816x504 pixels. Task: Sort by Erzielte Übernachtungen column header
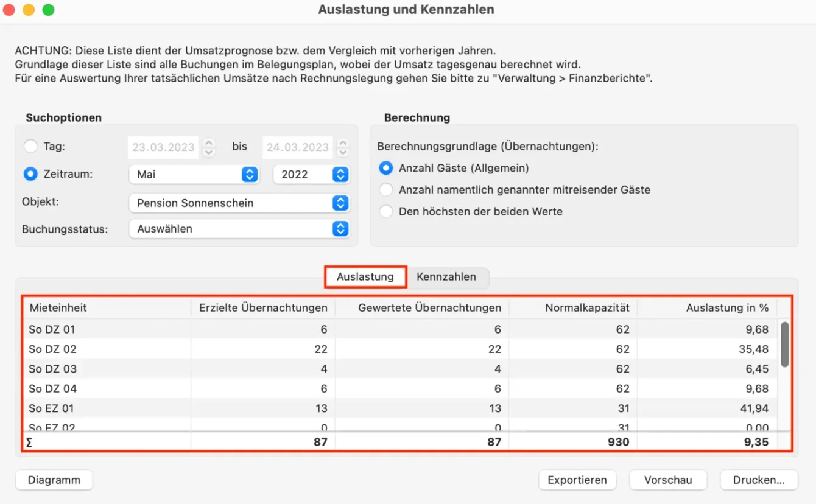click(x=263, y=308)
